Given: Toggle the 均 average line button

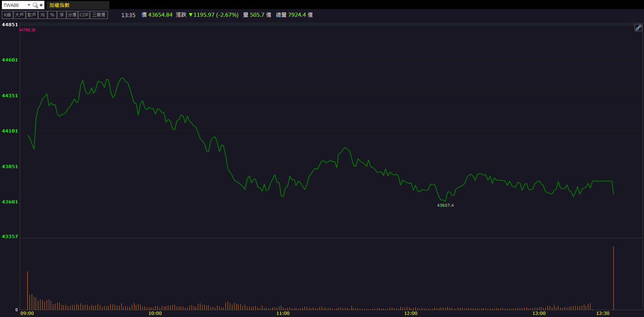Looking at the screenshot, I should 43,15.
